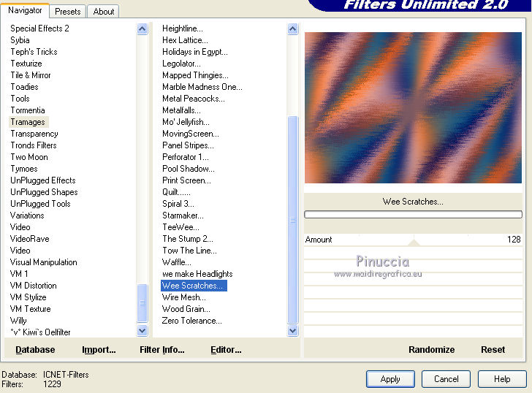Select the Sybia category
Image resolution: width=532 pixels, height=393 pixels.
tap(20, 40)
